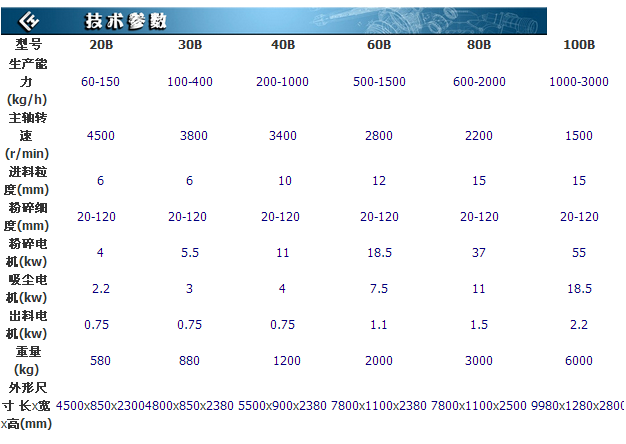Select crushing motor value 55
The width and height of the screenshot is (626, 444).
click(579, 253)
